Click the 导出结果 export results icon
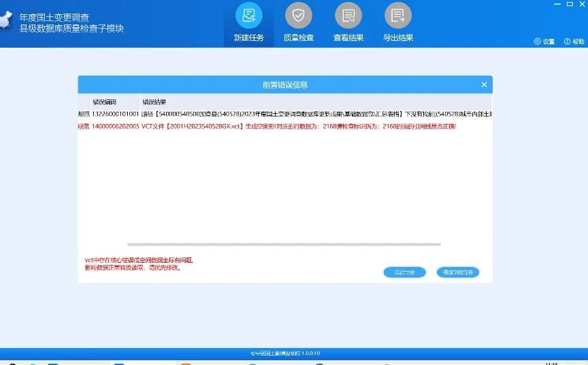The width and height of the screenshot is (588, 365). [398, 16]
